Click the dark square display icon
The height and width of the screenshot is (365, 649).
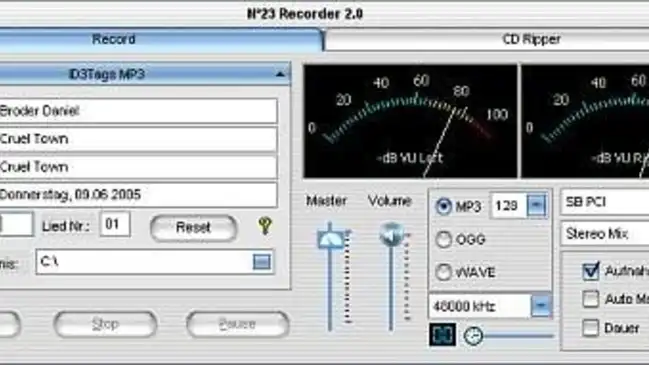(442, 335)
